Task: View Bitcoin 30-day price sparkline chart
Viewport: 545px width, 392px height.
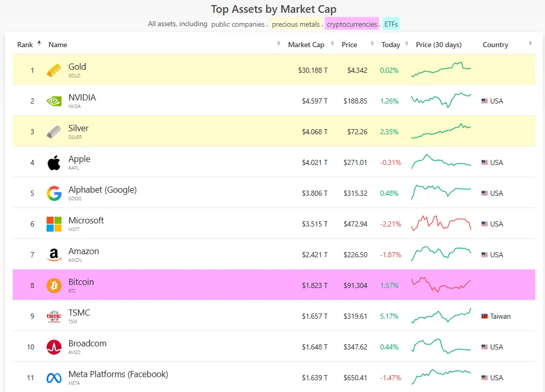Action: [x=441, y=285]
